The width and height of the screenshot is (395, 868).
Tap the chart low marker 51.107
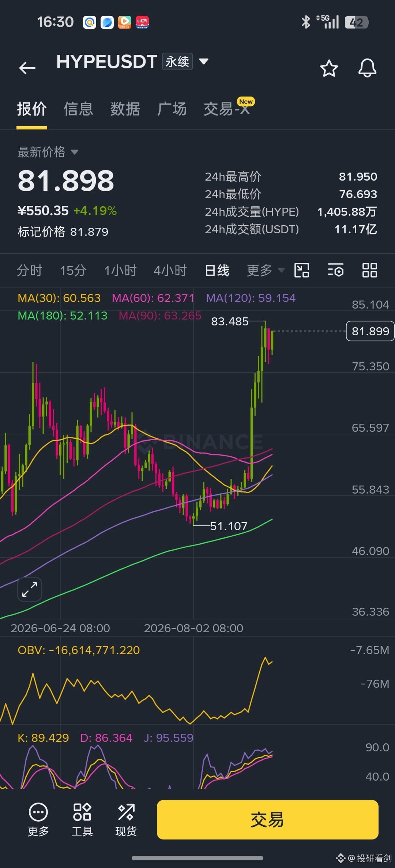point(229,526)
